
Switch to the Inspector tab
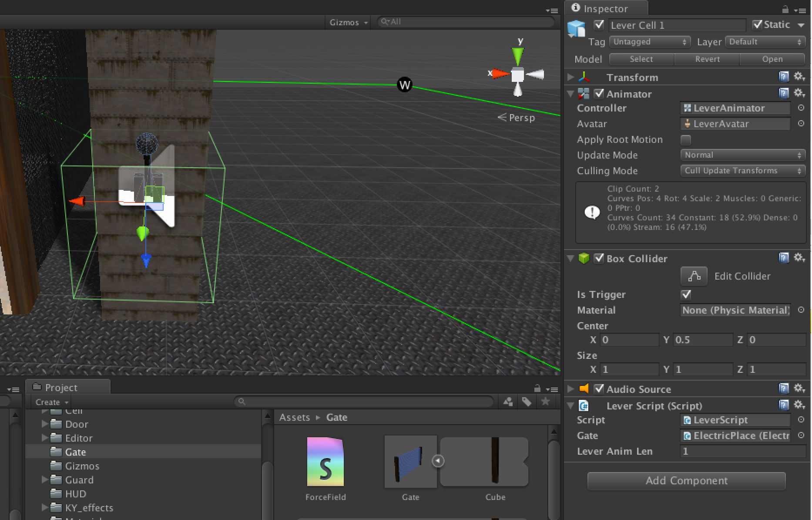coord(601,9)
